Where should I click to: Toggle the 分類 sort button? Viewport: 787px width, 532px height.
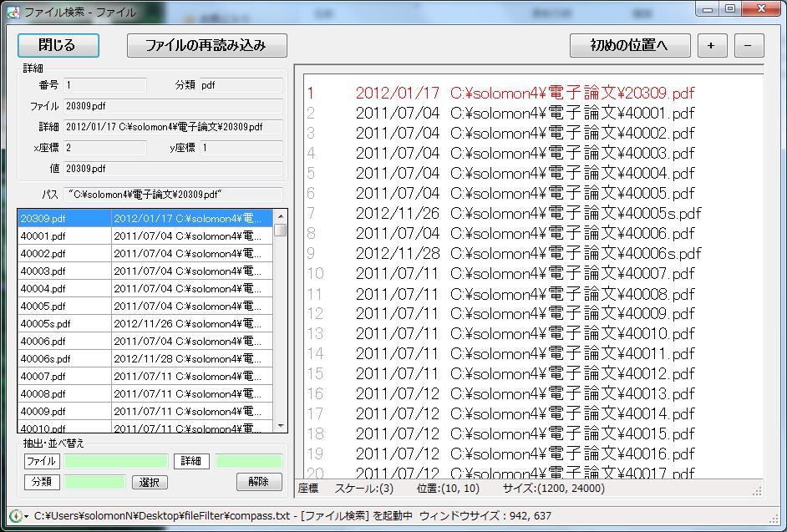(x=42, y=482)
